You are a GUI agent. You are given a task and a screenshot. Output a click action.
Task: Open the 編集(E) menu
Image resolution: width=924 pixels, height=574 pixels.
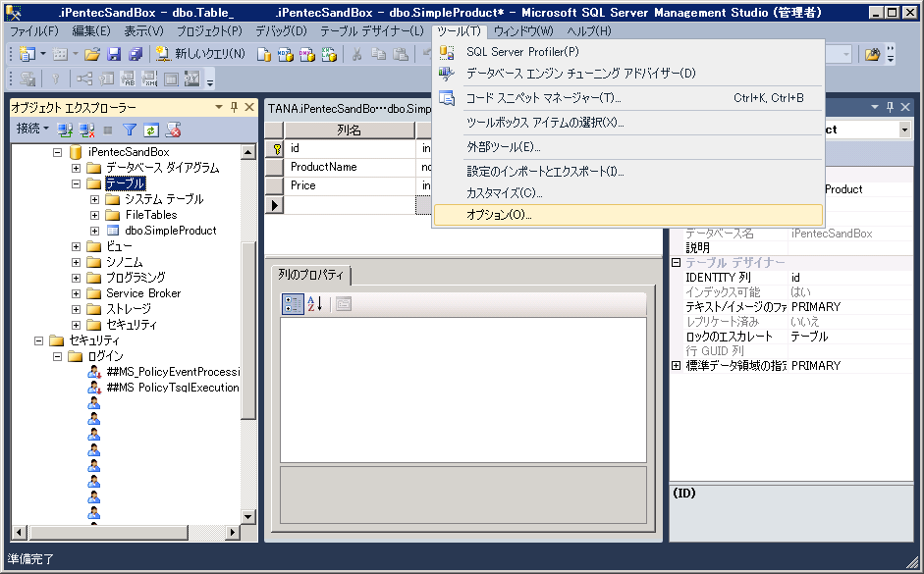click(x=90, y=30)
